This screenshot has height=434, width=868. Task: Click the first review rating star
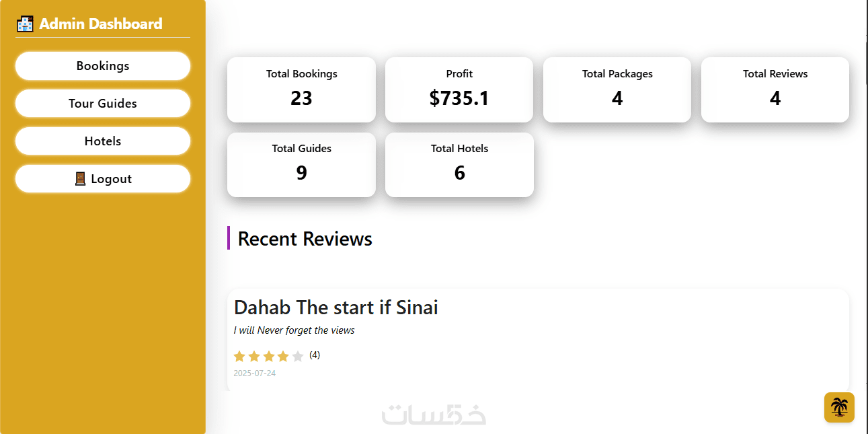coord(239,356)
